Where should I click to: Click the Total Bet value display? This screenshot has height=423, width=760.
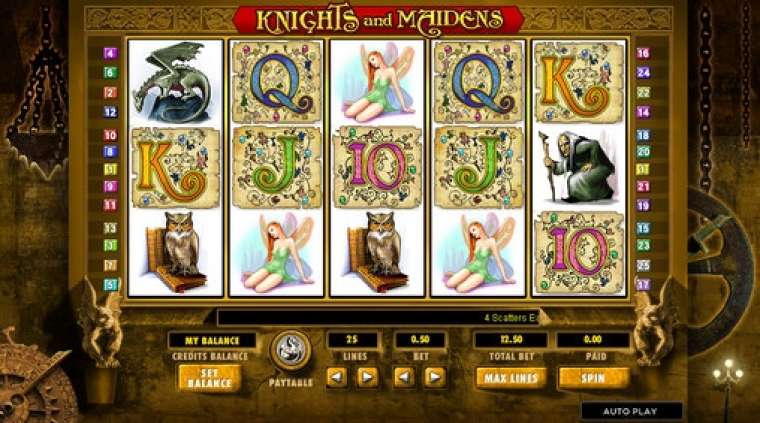click(x=511, y=340)
